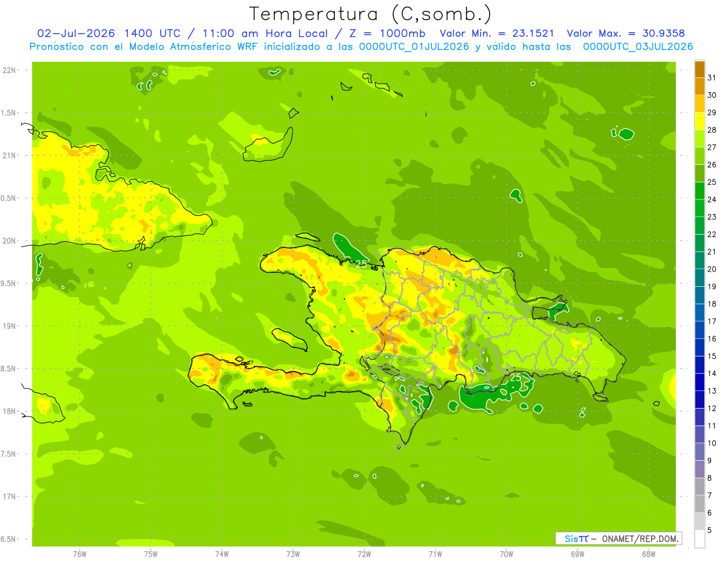The image size is (728, 562).
Task: Click the '72W' longitude axis label
Action: pyautogui.click(x=364, y=554)
